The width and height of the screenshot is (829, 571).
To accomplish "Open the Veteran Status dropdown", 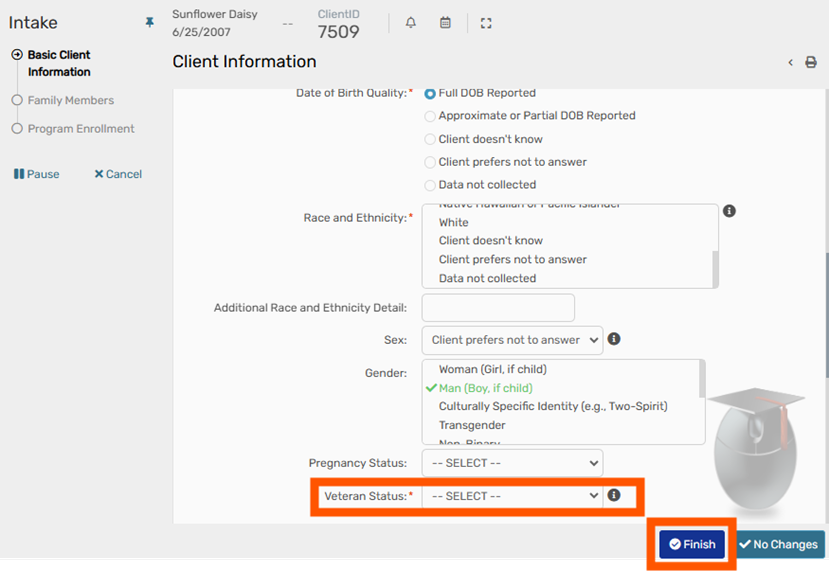I will click(x=512, y=496).
